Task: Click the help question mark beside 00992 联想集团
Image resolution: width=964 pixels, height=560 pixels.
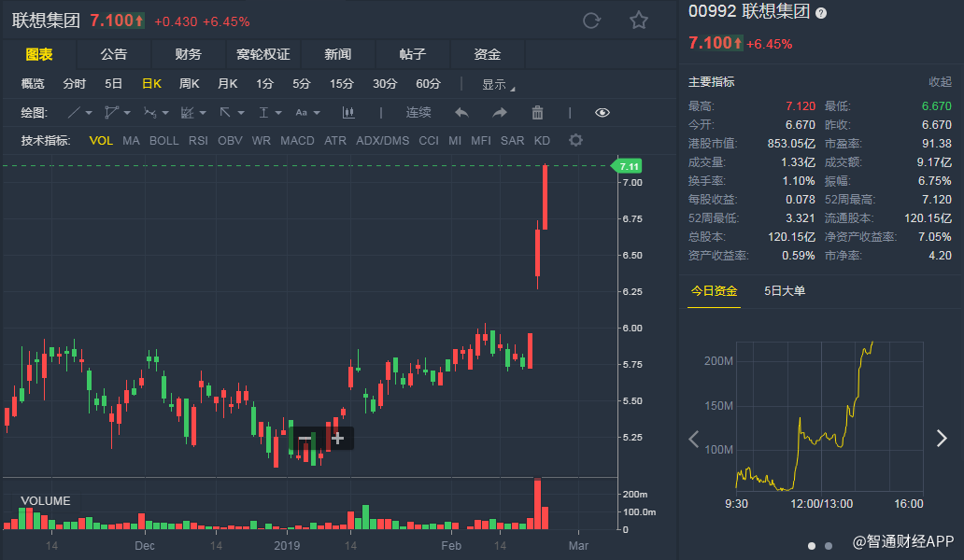Action: pyautogui.click(x=821, y=13)
